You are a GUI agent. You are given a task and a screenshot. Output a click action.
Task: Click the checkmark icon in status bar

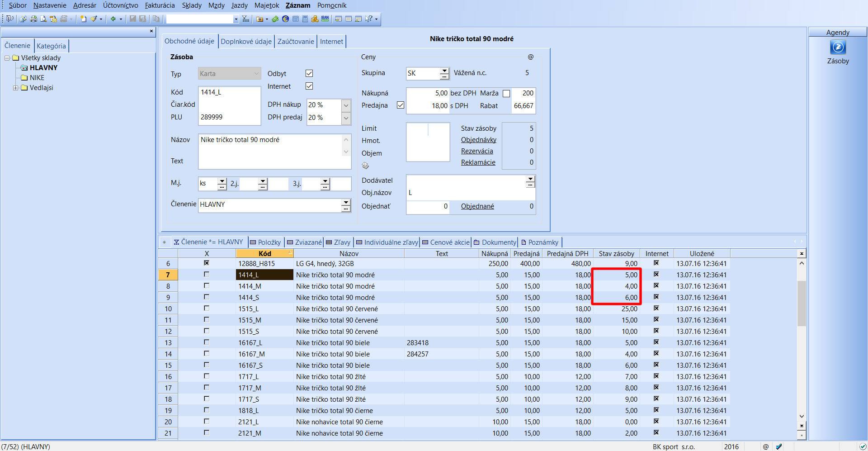778,446
